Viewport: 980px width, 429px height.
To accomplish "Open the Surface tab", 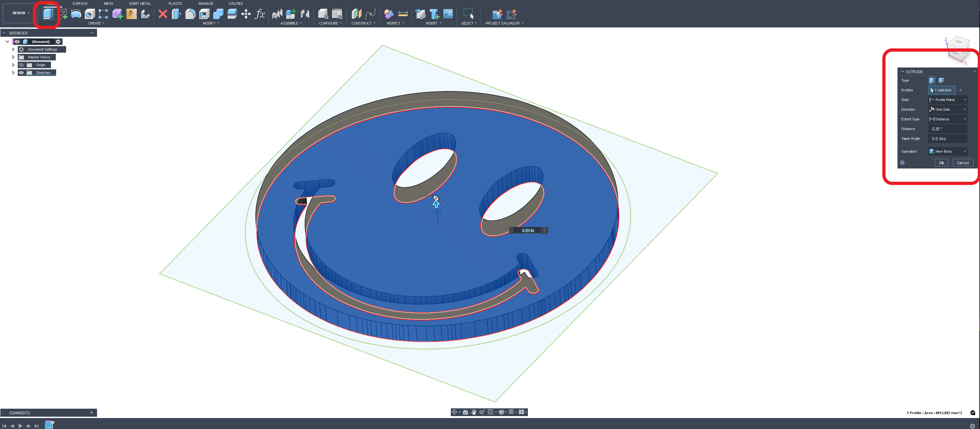I will (x=80, y=4).
